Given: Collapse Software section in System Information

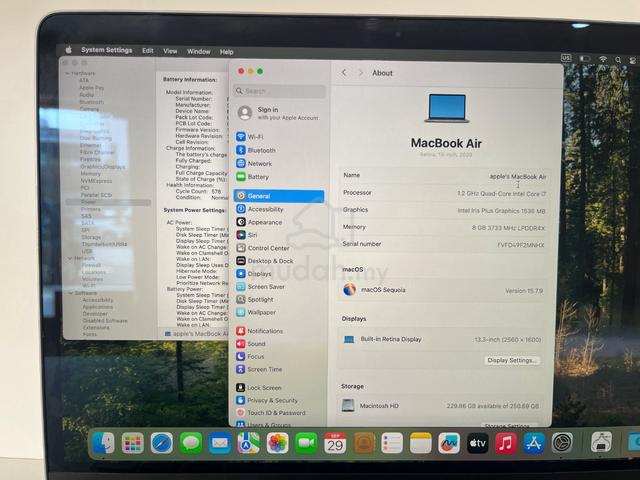Looking at the screenshot, I should pyautogui.click(x=71, y=293).
